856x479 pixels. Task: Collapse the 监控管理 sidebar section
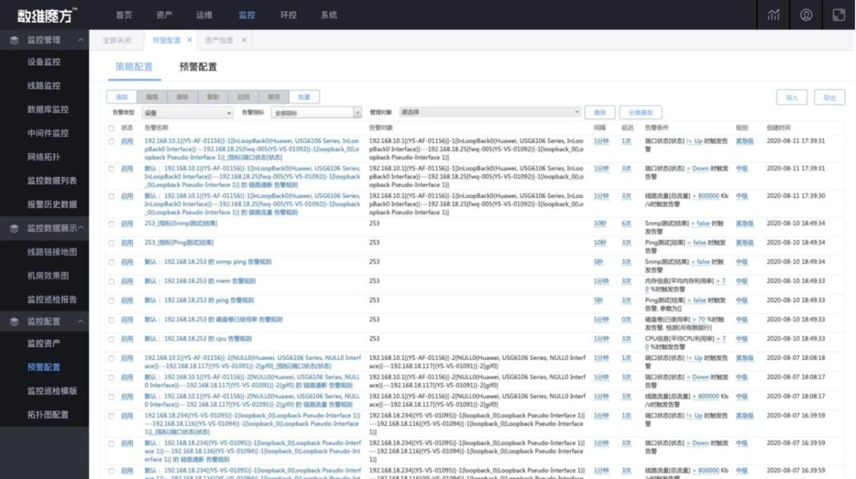tap(81, 40)
